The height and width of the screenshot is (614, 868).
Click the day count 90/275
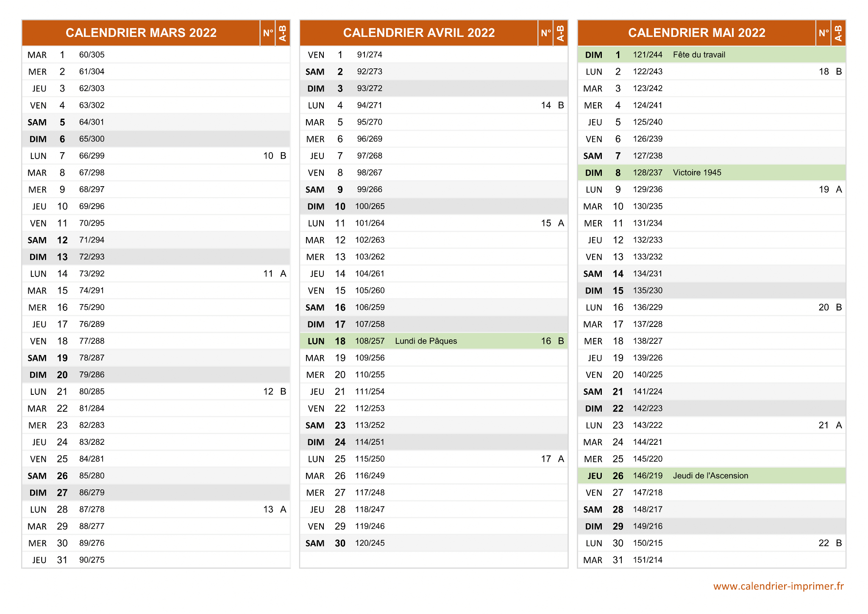(x=92, y=560)
